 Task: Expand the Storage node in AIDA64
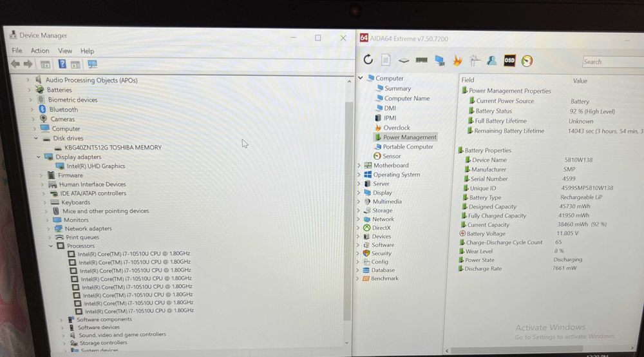click(x=359, y=210)
